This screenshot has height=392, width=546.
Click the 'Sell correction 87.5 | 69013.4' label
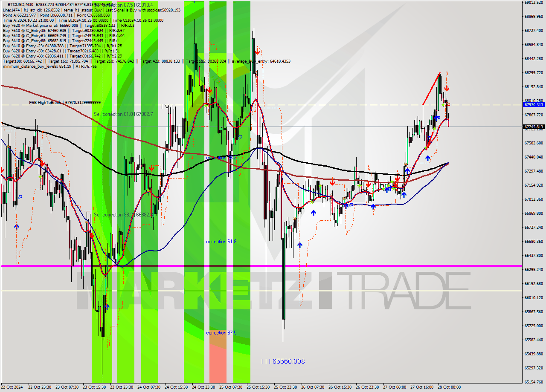point(123,5)
